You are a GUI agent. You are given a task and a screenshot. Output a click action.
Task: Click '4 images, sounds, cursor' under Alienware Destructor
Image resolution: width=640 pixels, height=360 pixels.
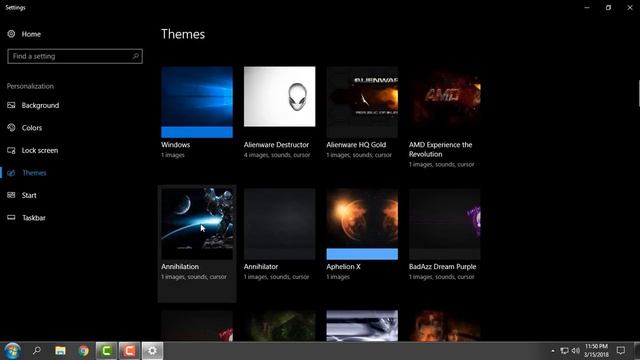pos(277,155)
